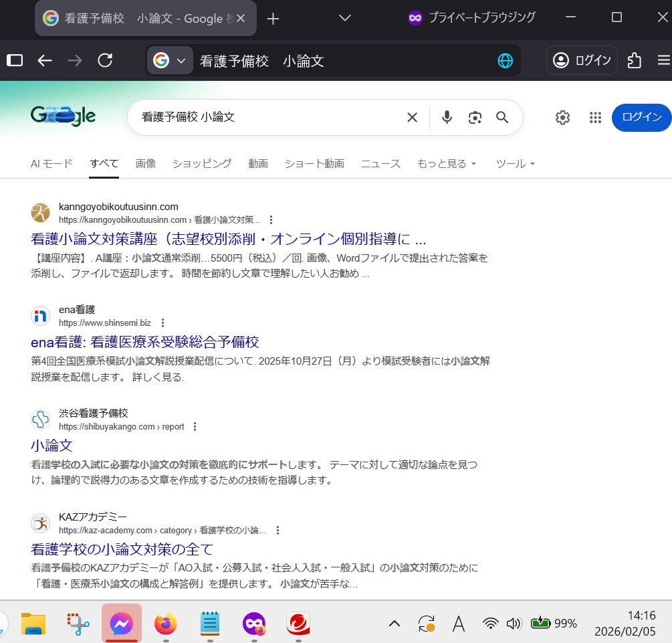Open the search engine selector dropdown
Viewport: 672px width, 643px height.
click(x=169, y=61)
